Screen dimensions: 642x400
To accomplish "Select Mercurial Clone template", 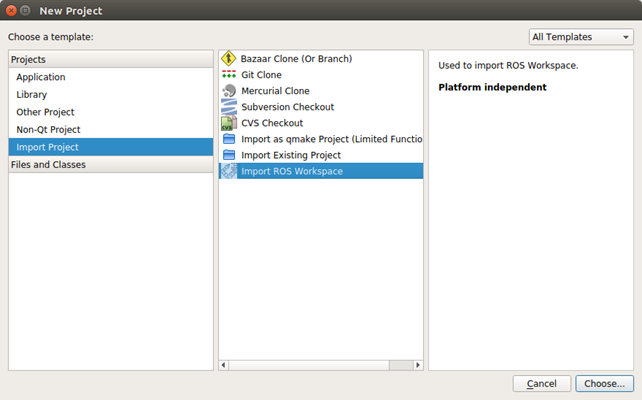I will (321, 90).
